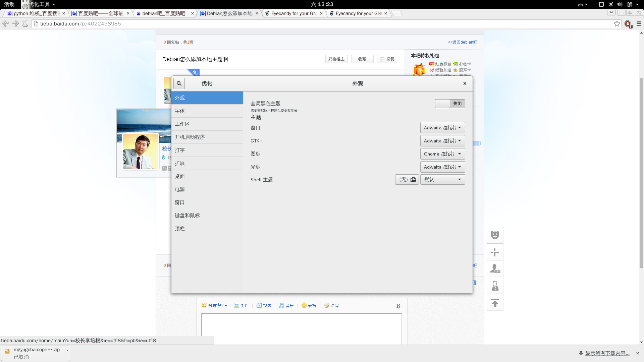Image resolution: width=644 pixels, height=362 pixels.
Task: Open the zh input language menu
Action: coord(582,5)
